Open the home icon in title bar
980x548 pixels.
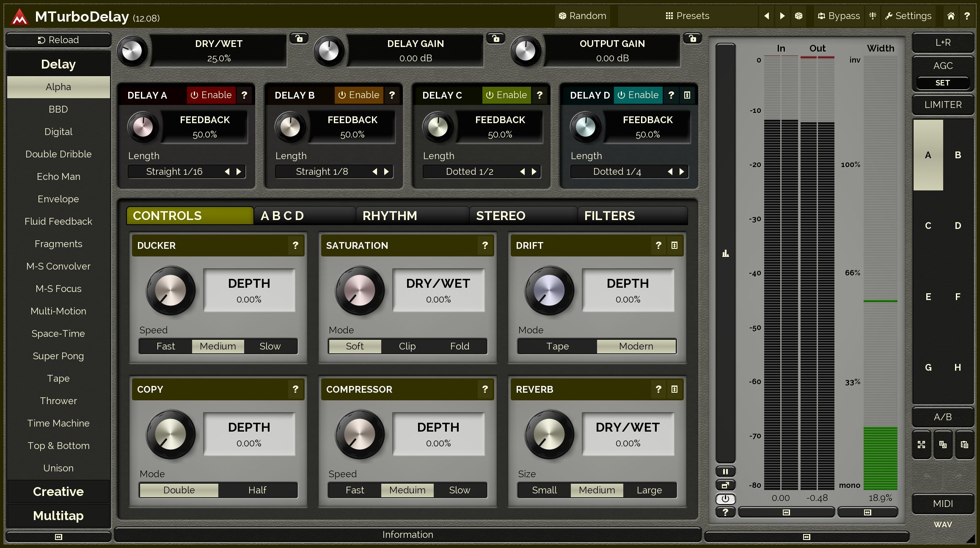tap(951, 16)
